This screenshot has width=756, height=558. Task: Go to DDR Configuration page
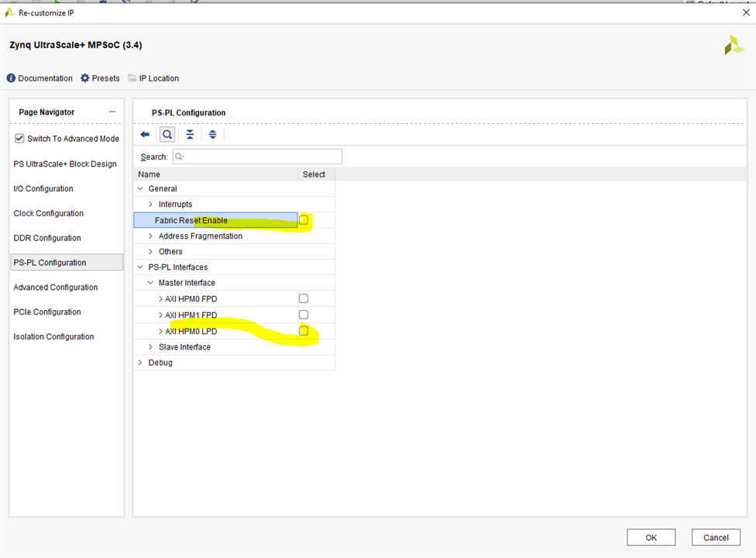[46, 238]
